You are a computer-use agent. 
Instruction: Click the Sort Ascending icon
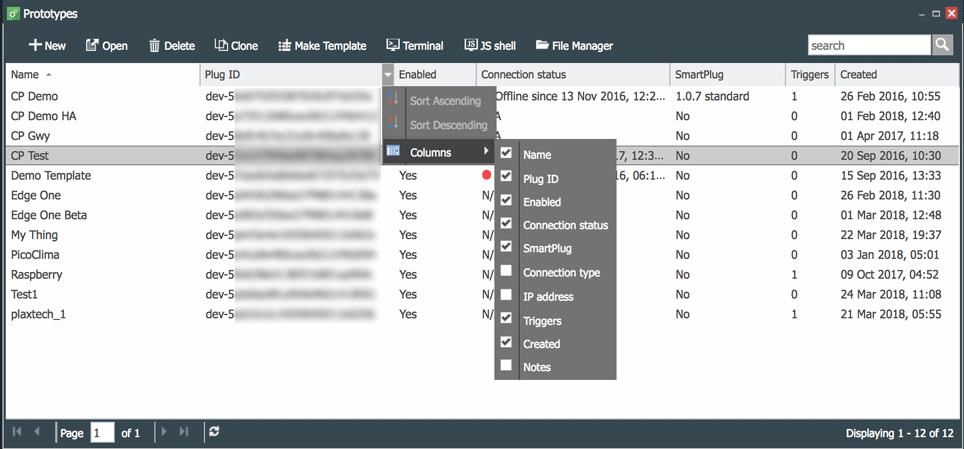point(393,100)
